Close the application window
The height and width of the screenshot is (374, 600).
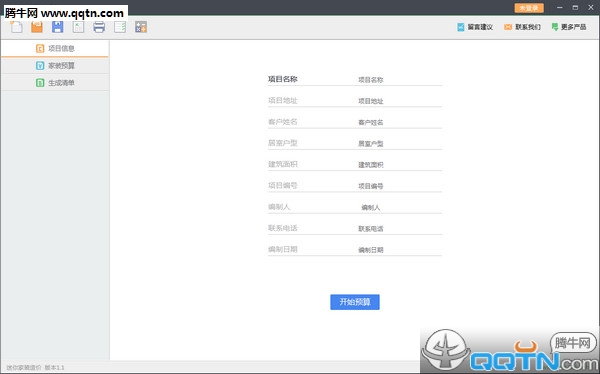click(x=591, y=8)
